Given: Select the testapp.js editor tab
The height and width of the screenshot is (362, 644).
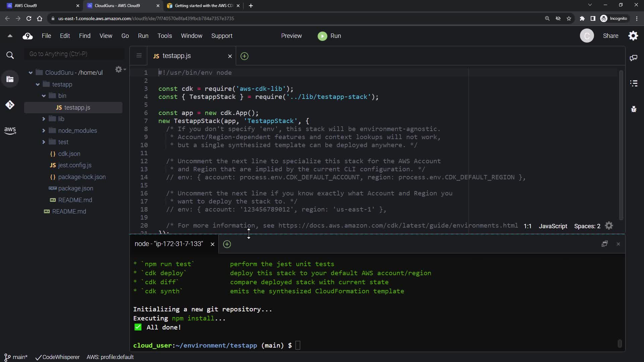Looking at the screenshot, I should click(x=176, y=56).
